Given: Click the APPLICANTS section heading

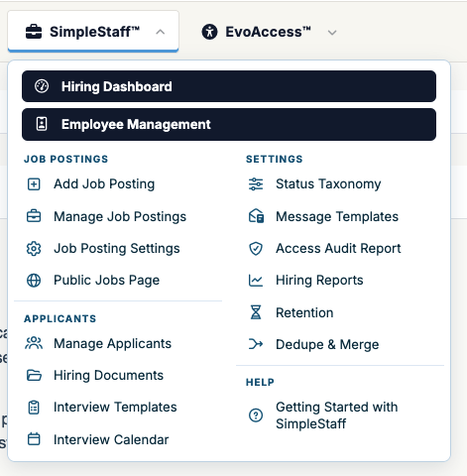Looking at the screenshot, I should click(60, 318).
